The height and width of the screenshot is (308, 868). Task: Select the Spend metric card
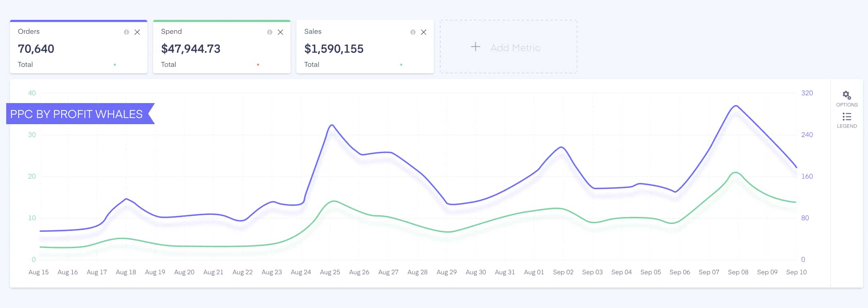pyautogui.click(x=222, y=47)
